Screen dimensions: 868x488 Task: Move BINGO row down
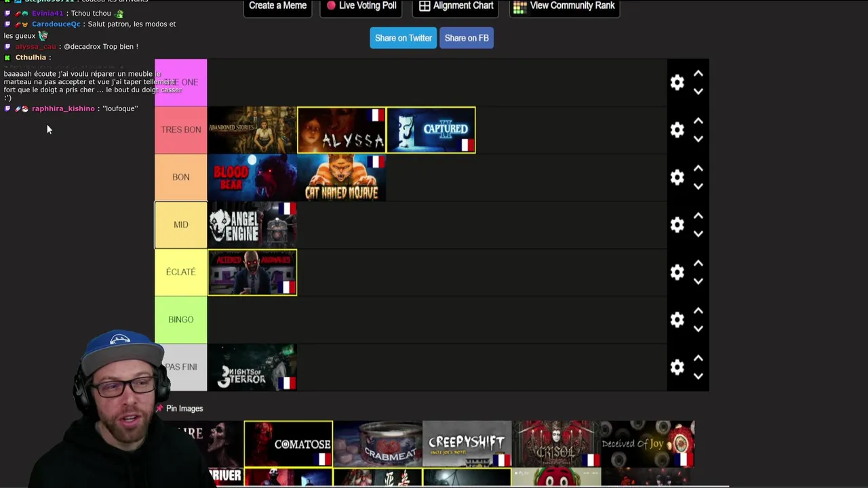(x=698, y=329)
